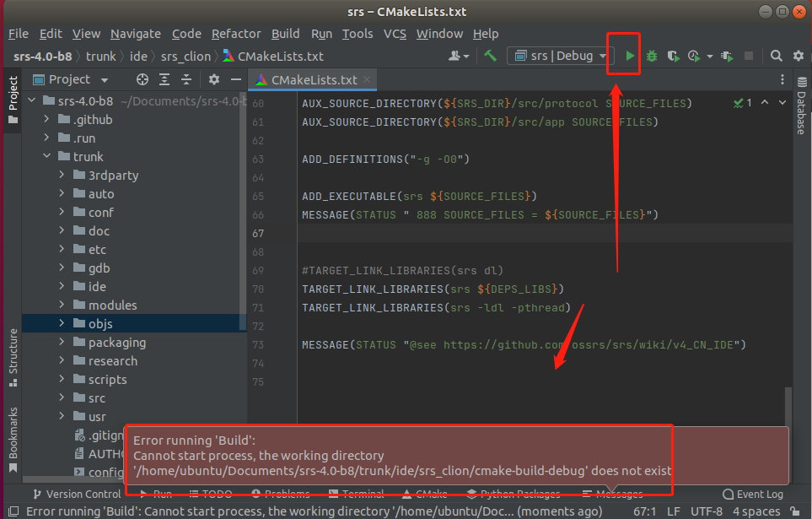Select the research folder

[112, 361]
